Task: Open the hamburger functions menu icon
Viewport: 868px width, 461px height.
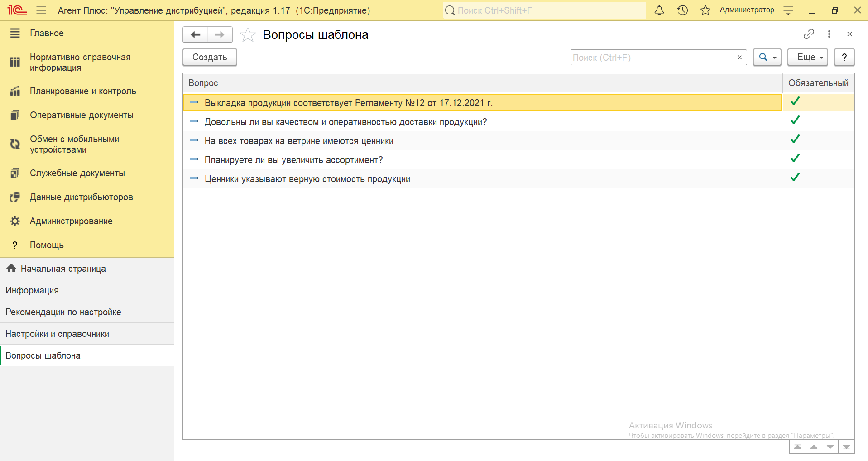Action: (41, 10)
